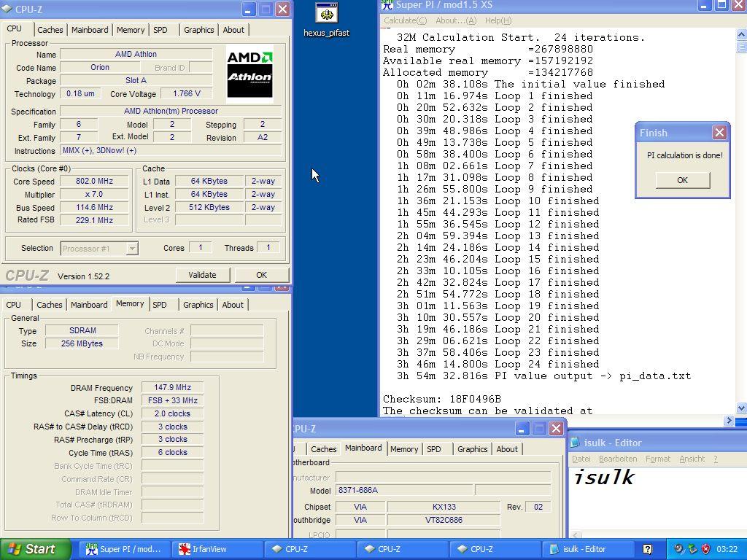This screenshot has height=560, width=747.
Task: Click red security shield tray icon
Action: pos(705,549)
